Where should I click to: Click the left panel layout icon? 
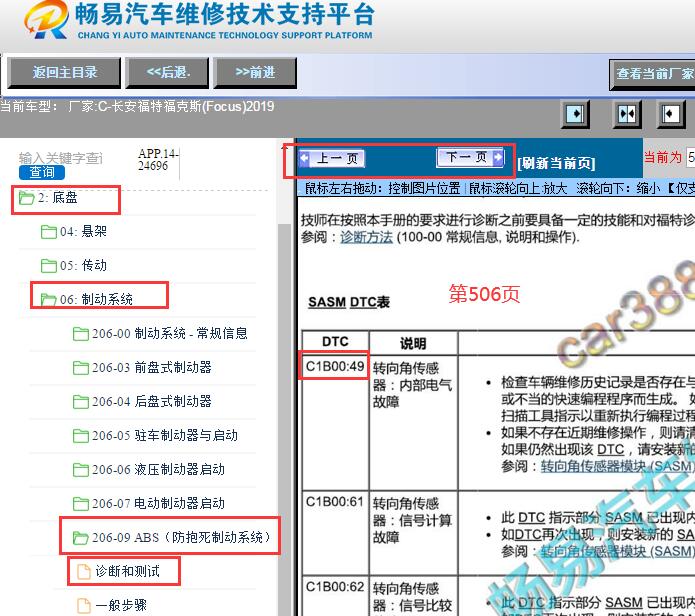tap(575, 114)
